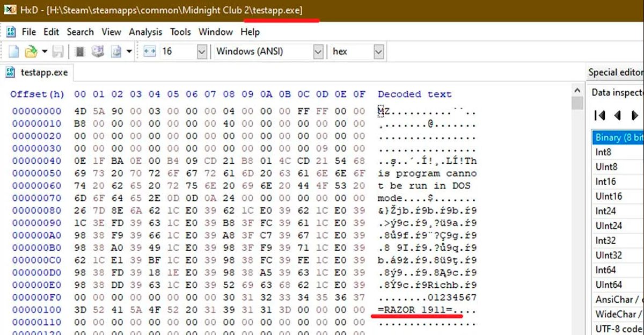Select the Int16 inspector row
The width and height of the screenshot is (644, 335).
point(618,181)
